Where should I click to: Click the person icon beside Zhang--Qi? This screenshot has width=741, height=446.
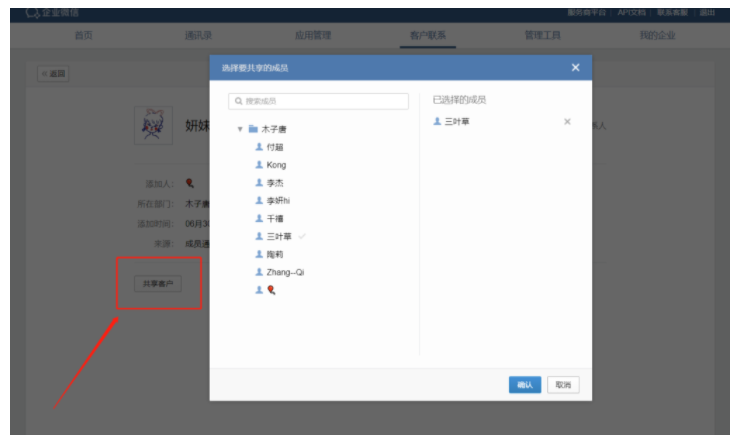point(259,272)
